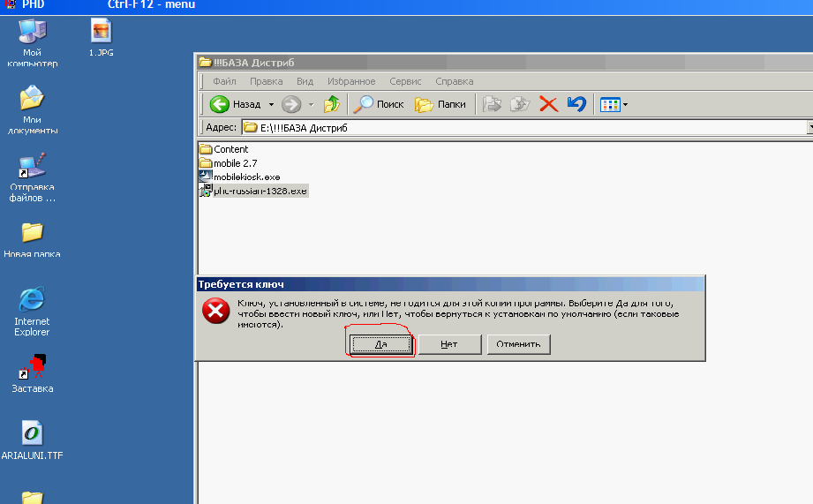Open Views dropdown arrow next to grid icon
This screenshot has height=504, width=813.
pyautogui.click(x=625, y=105)
